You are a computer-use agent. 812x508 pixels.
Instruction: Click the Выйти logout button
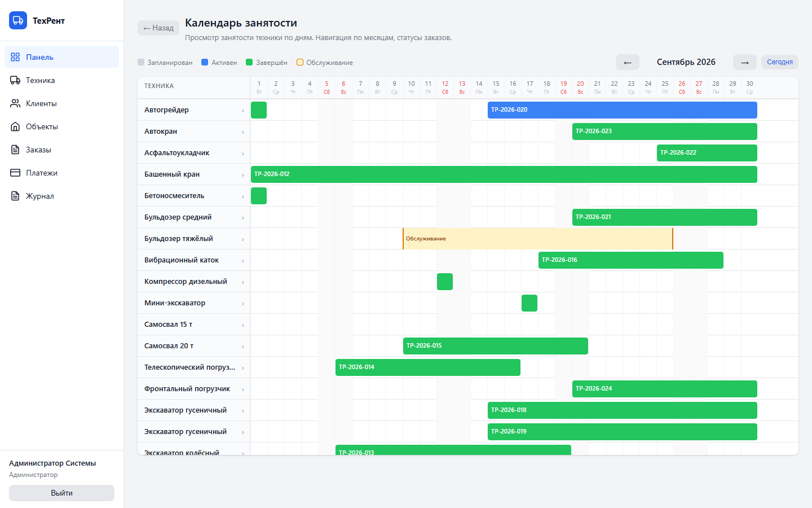[x=61, y=493]
